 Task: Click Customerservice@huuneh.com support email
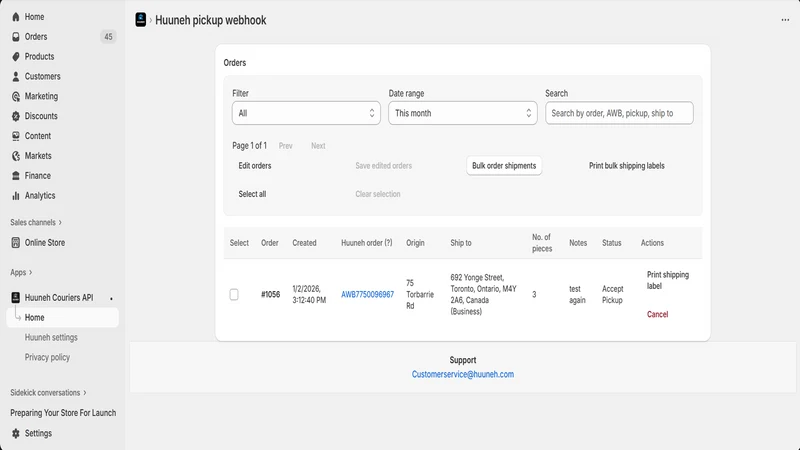click(x=463, y=374)
